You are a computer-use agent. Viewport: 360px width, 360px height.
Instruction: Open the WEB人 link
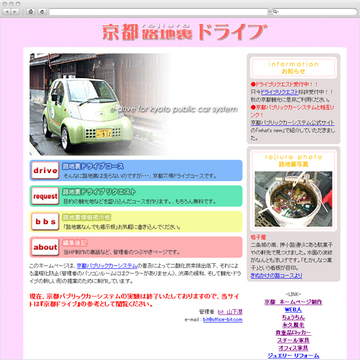pyautogui.click(x=293, y=310)
